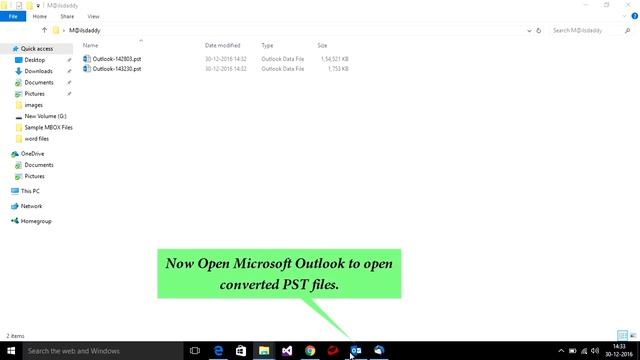Click Search the web and Windows box

point(102,351)
